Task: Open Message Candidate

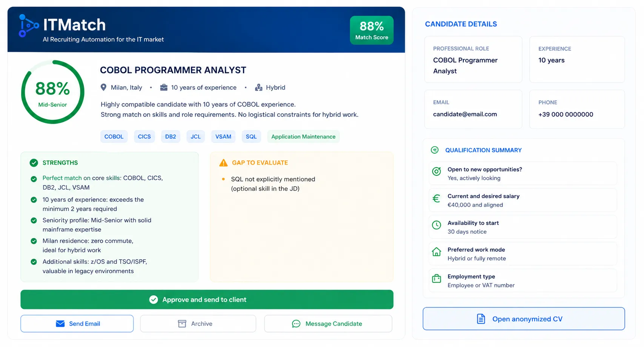Action: click(328, 324)
